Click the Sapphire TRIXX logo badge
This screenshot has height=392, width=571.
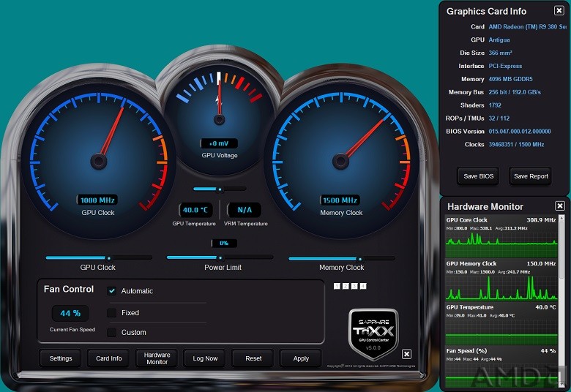373,334
